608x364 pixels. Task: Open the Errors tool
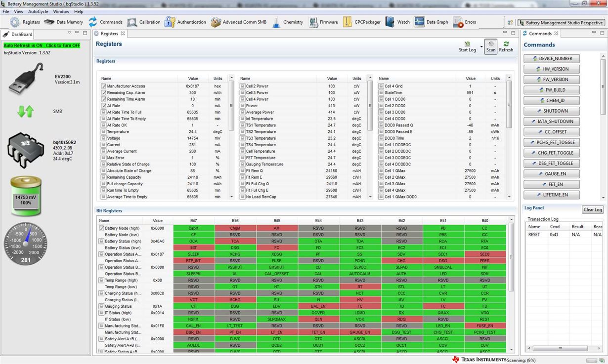[x=465, y=22]
